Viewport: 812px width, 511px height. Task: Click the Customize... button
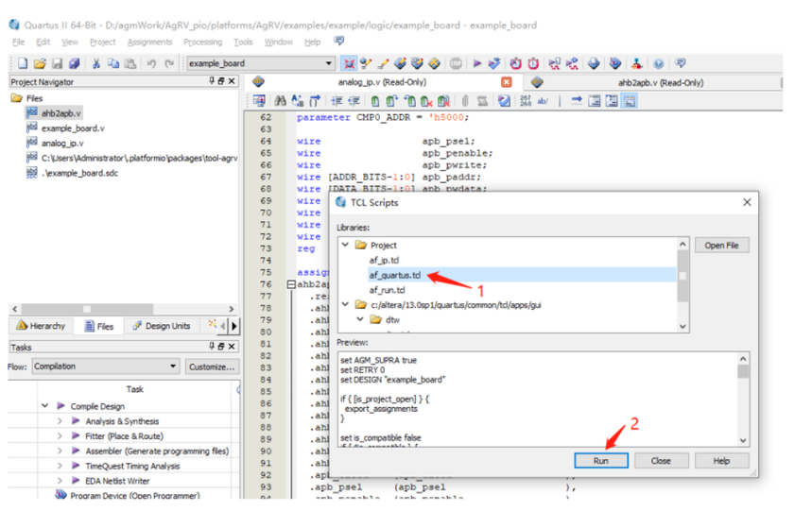point(212,366)
